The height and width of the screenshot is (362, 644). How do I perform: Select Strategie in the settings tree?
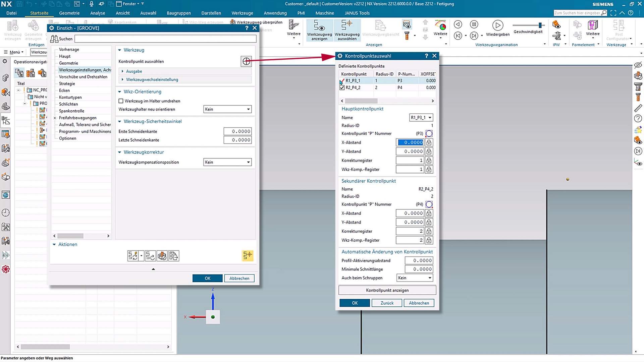67,84
